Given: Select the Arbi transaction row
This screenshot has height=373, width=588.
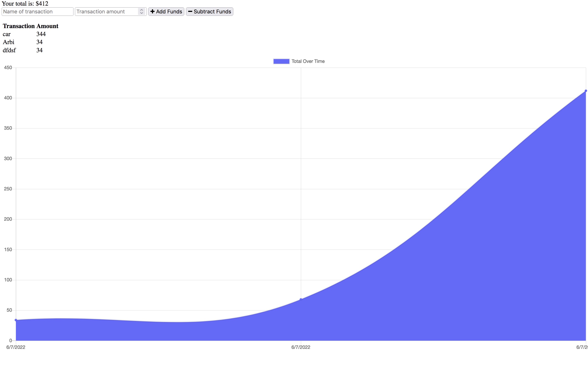Looking at the screenshot, I should click(x=30, y=42).
